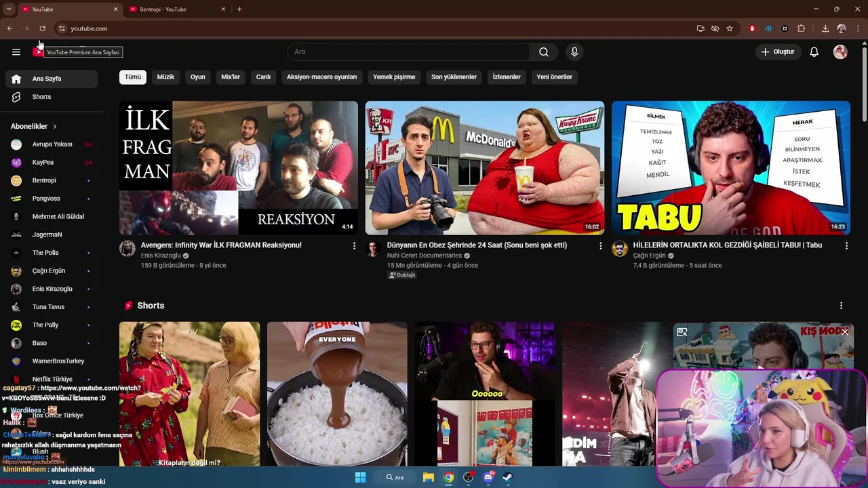Expand the Abonelikler section

coord(34,126)
